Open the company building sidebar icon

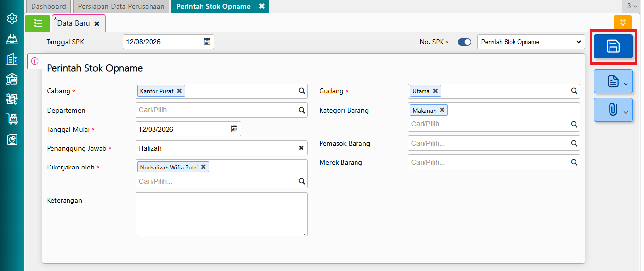12,59
